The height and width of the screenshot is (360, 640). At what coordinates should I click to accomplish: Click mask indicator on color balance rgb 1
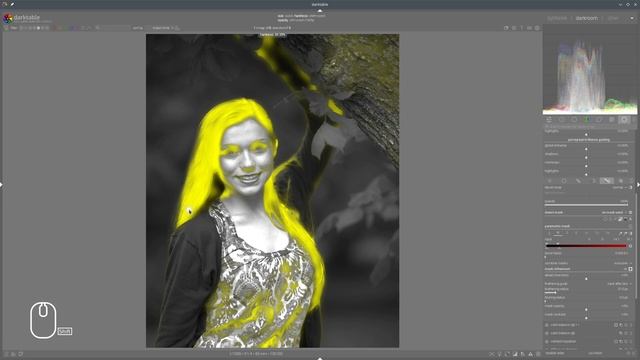[x=616, y=325]
